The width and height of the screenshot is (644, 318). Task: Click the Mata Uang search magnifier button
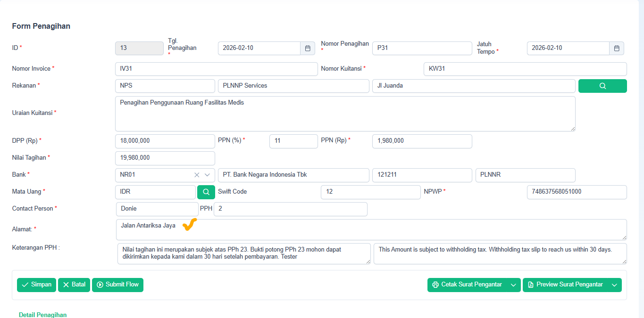click(206, 192)
